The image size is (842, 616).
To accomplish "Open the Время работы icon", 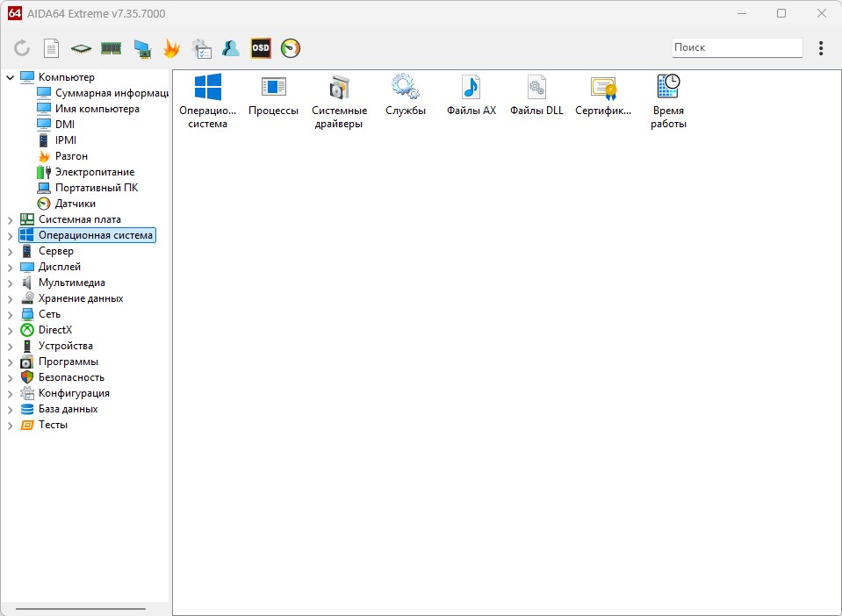I will [x=668, y=101].
